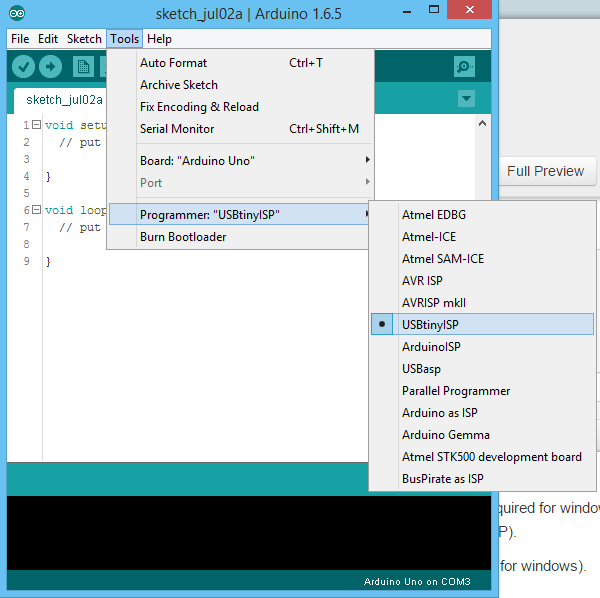
Task: Choose Archive Sketch
Action: [240, 85]
